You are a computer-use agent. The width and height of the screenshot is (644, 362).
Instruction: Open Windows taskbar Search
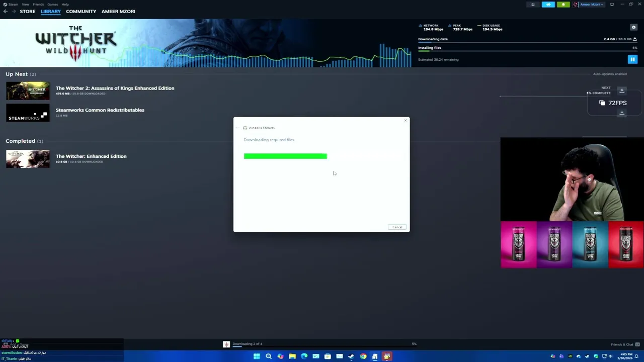pyautogui.click(x=268, y=356)
